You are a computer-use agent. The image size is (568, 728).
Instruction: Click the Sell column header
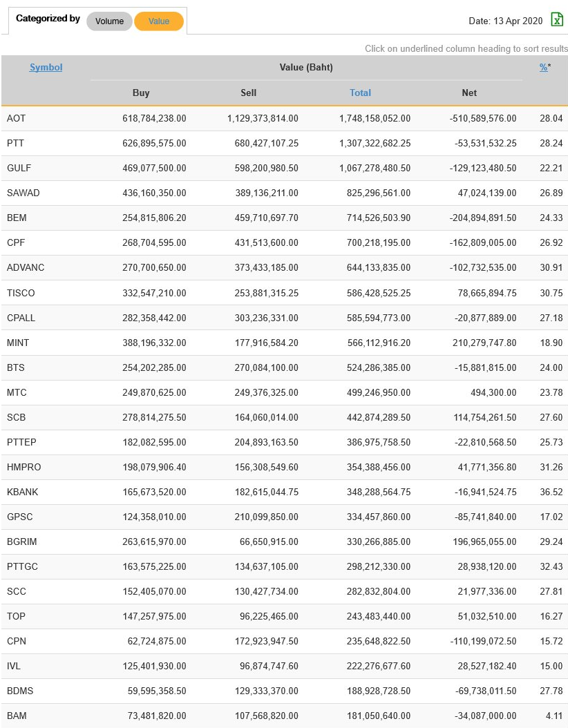[249, 93]
